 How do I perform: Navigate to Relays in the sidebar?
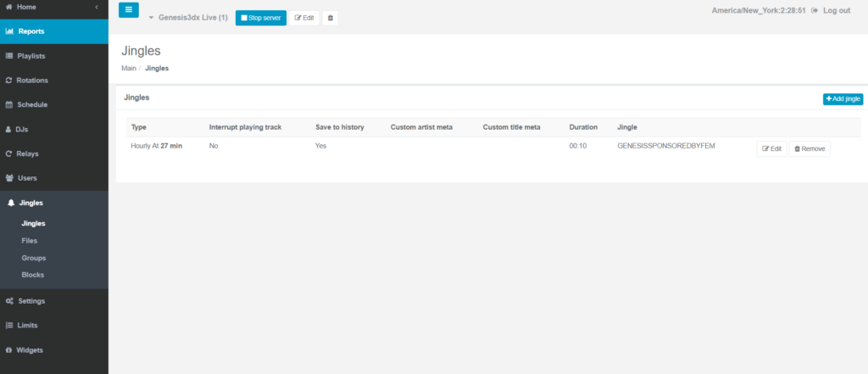[28, 154]
